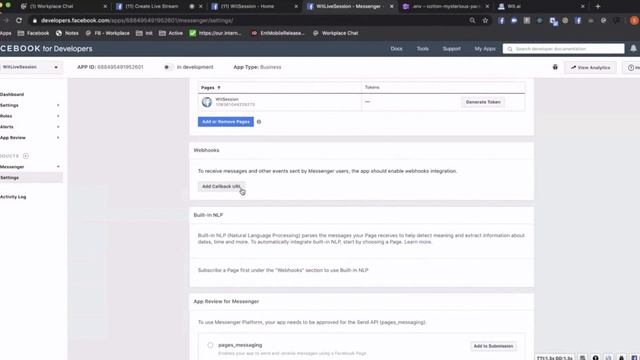This screenshot has width=640, height=360.
Task: Click the site lock icon in address bar
Action: pos(35,20)
